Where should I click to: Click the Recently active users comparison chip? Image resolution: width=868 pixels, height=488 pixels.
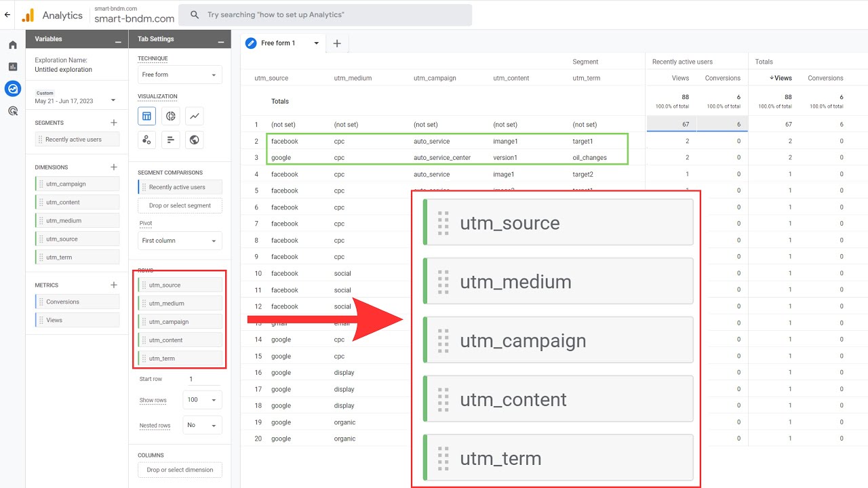[x=180, y=187]
